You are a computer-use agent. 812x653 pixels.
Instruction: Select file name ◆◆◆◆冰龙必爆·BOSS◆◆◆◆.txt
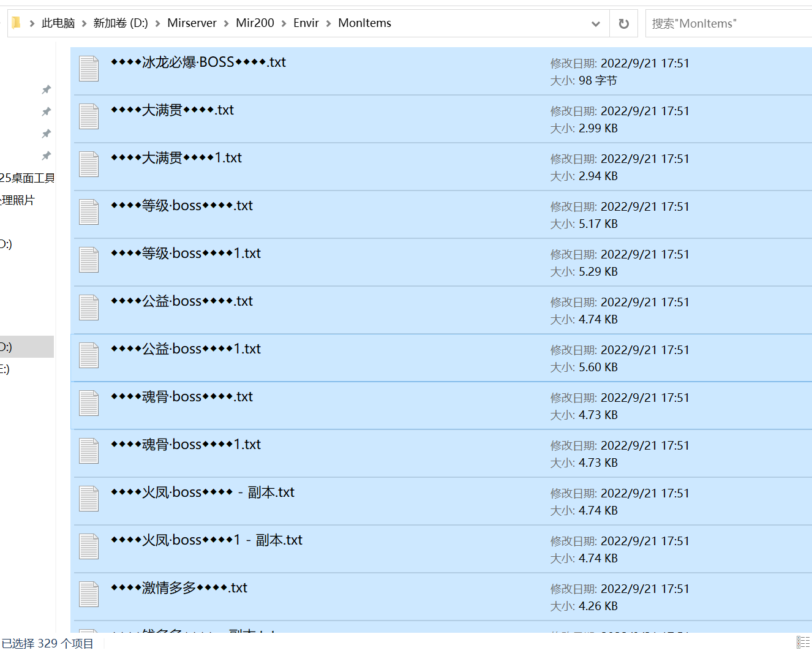[198, 62]
